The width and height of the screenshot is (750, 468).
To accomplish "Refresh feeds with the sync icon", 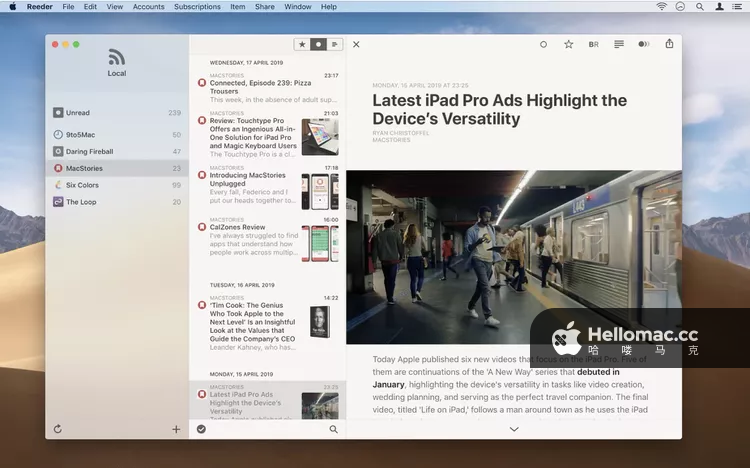I will pyautogui.click(x=58, y=429).
